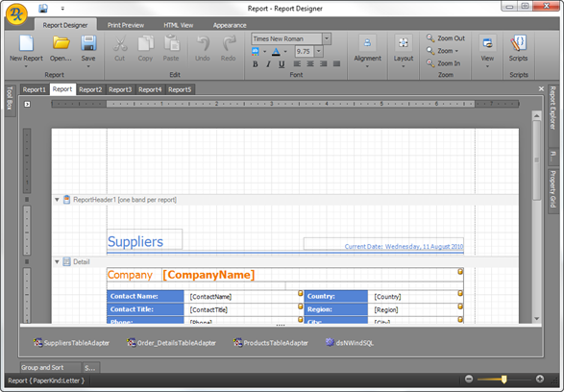
Task: Click the font color A icon
Action: pyautogui.click(x=276, y=52)
